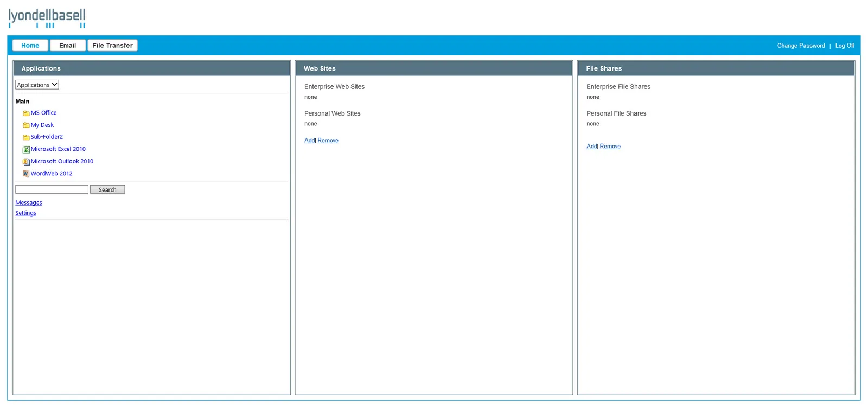Remove a personal web site
The image size is (868, 405).
click(x=328, y=140)
